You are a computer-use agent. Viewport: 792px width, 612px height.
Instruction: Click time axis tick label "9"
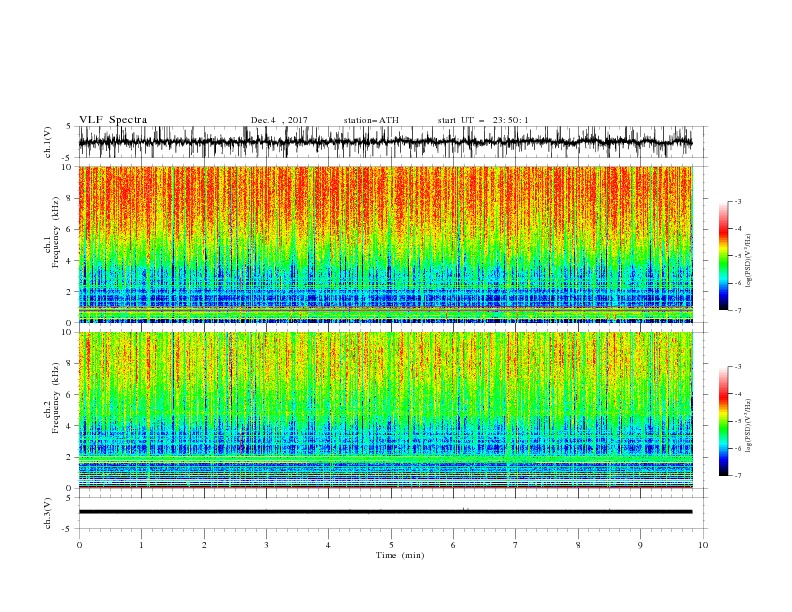point(640,545)
